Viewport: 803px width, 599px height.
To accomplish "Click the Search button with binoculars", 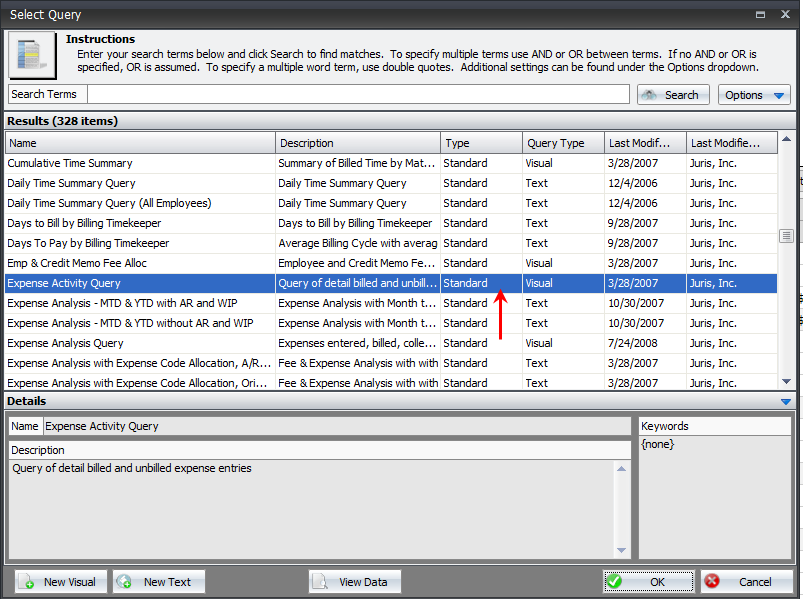I will point(673,95).
